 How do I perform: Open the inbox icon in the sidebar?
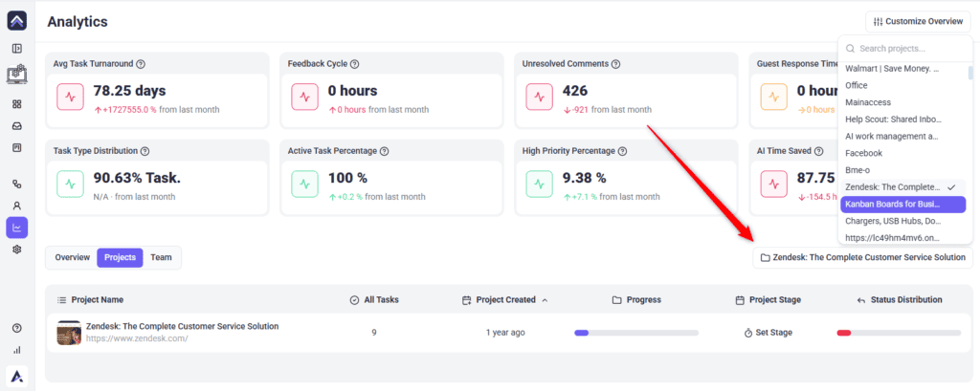[17, 126]
